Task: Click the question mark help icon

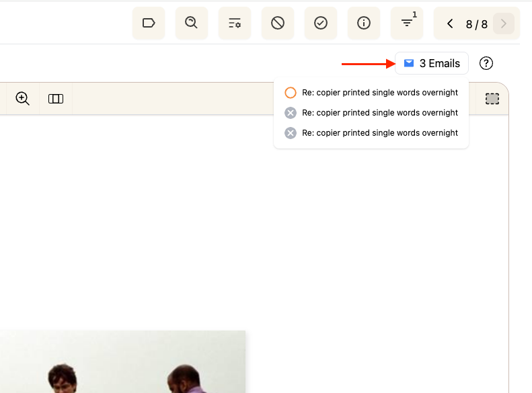Action: (486, 63)
